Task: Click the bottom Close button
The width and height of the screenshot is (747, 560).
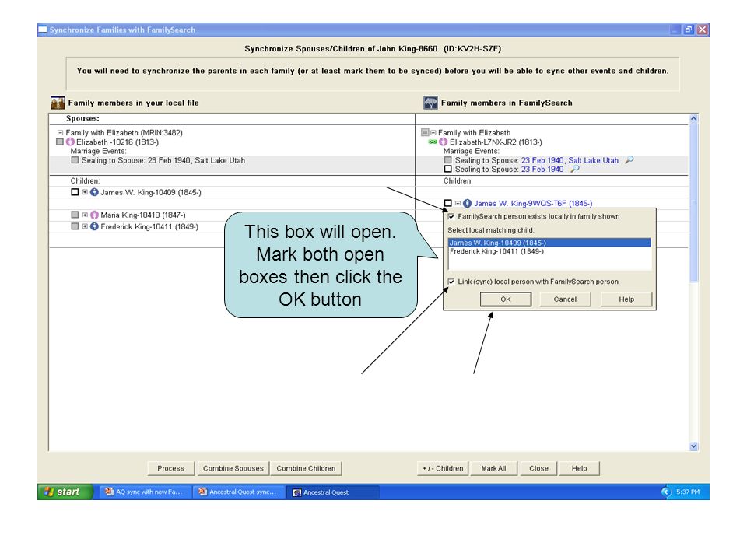Action: point(538,468)
